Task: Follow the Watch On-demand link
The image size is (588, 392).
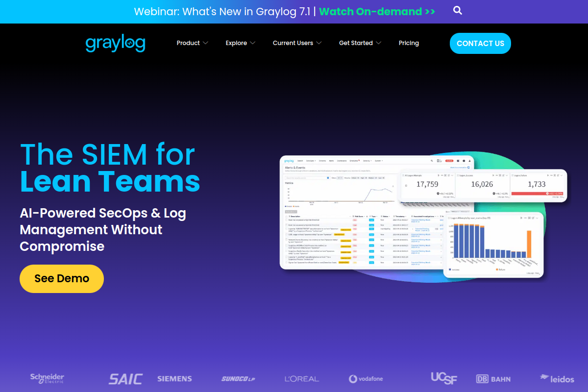Action: pos(377,11)
